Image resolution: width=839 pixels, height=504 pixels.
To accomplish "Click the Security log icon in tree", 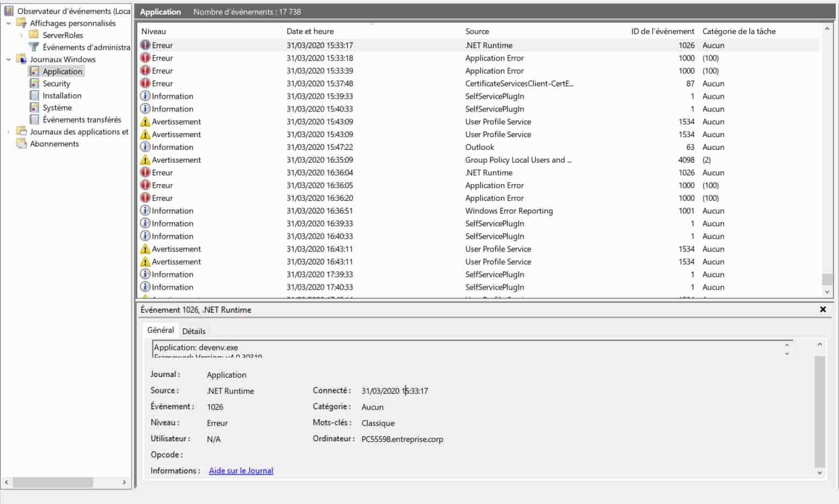I will click(34, 84).
